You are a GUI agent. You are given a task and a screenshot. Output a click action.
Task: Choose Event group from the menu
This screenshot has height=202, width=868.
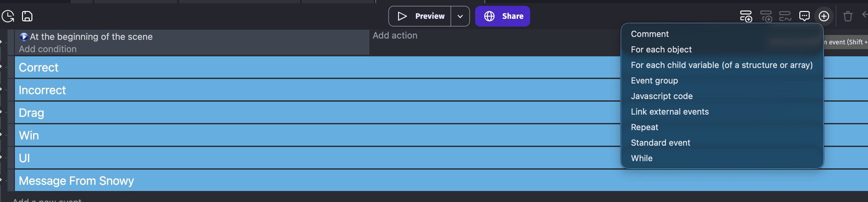pyautogui.click(x=654, y=81)
